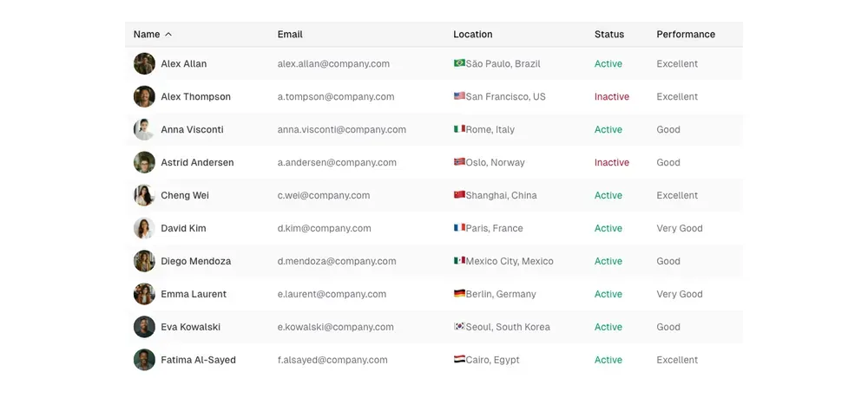This screenshot has height=398, width=868.
Task: Click Fatima Al-Sayed's avatar photo
Action: (x=144, y=360)
